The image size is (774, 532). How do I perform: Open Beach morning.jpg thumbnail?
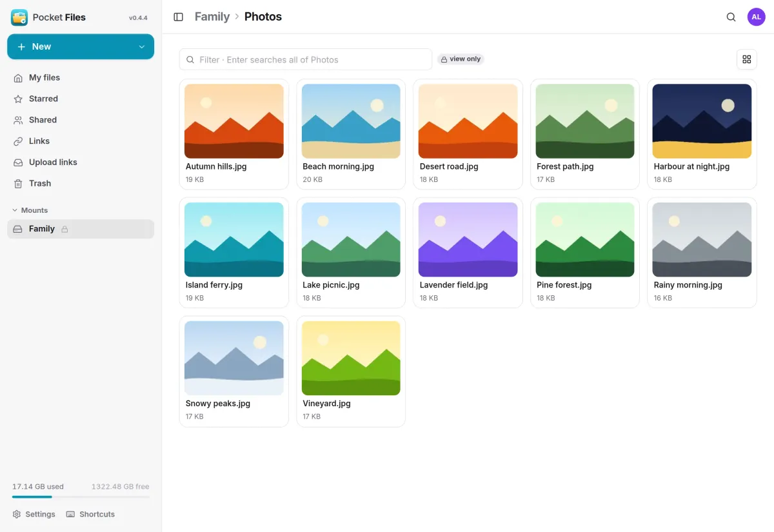(351, 121)
